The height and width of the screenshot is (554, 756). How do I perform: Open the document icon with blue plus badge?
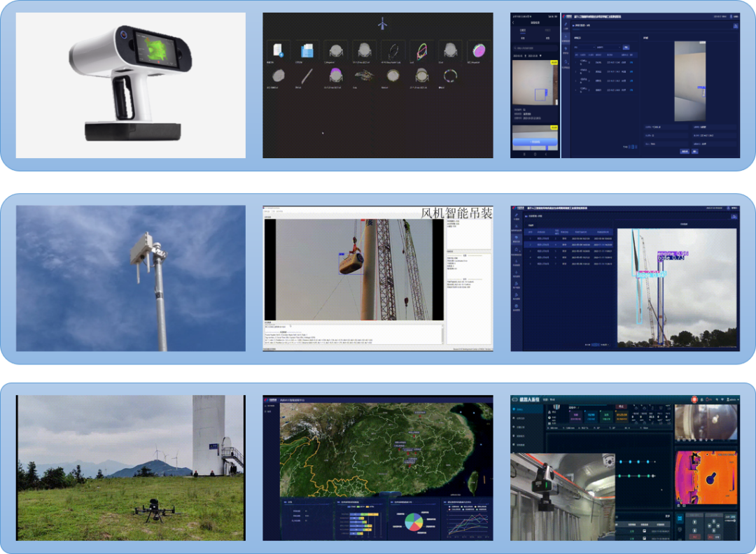(x=278, y=50)
